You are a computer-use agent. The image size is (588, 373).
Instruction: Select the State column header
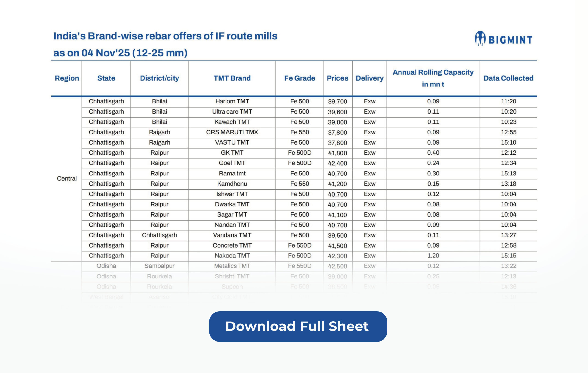click(106, 78)
